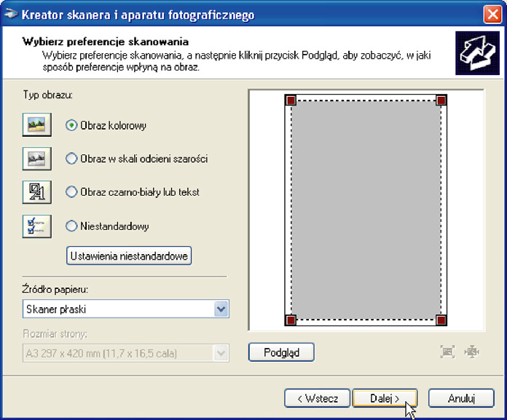Image resolution: width=507 pixels, height=420 pixels.
Task: Click the enlarge-to-fit preview icon
Action: (447, 352)
